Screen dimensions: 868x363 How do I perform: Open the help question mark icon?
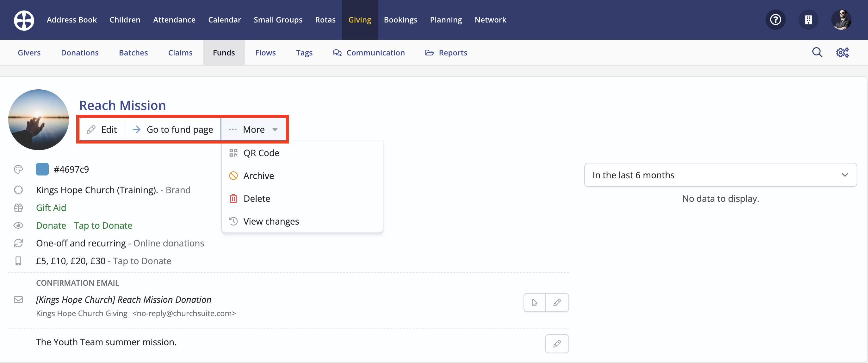click(x=775, y=20)
